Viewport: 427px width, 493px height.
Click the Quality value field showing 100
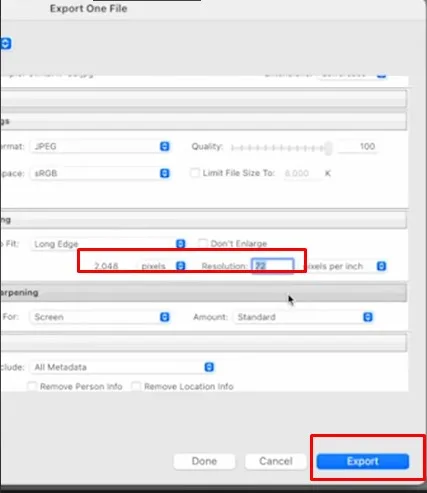pos(358,146)
